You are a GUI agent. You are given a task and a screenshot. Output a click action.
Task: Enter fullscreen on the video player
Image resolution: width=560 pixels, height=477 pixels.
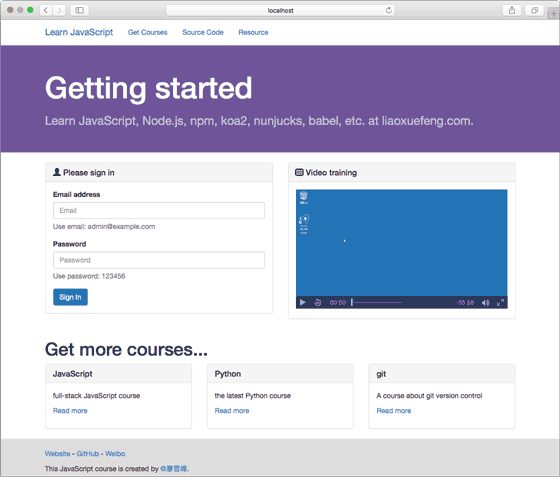click(500, 302)
